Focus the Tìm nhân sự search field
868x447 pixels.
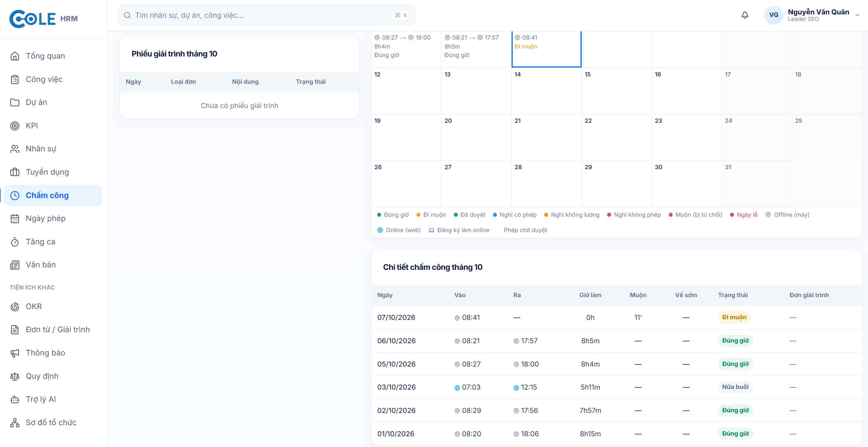coord(266,15)
